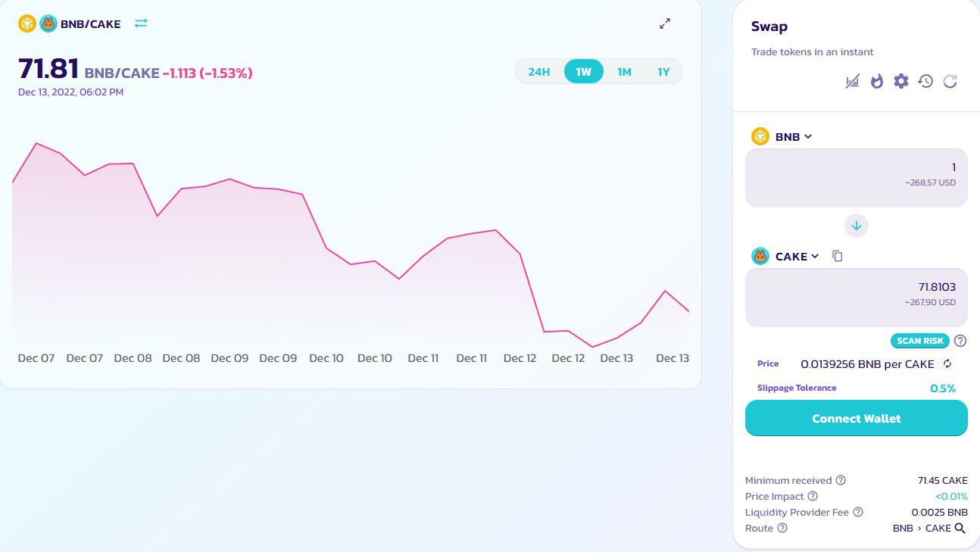Image resolution: width=980 pixels, height=552 pixels.
Task: Show Route help tooltip
Action: pyautogui.click(x=782, y=528)
